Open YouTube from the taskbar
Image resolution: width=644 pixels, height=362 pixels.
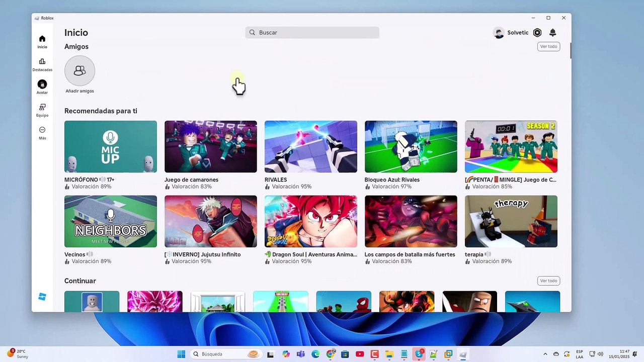360,354
